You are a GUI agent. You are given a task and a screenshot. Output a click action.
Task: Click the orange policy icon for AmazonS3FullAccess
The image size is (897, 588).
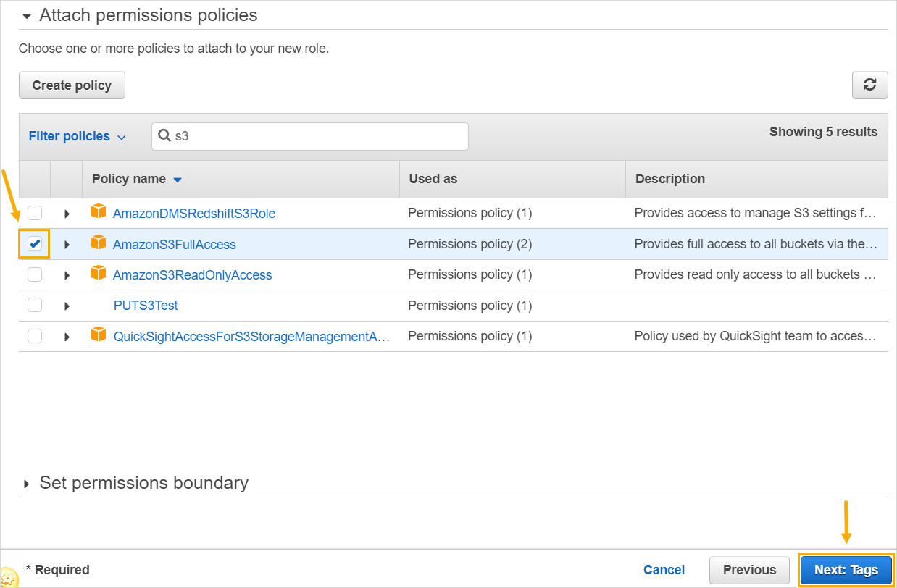(99, 243)
